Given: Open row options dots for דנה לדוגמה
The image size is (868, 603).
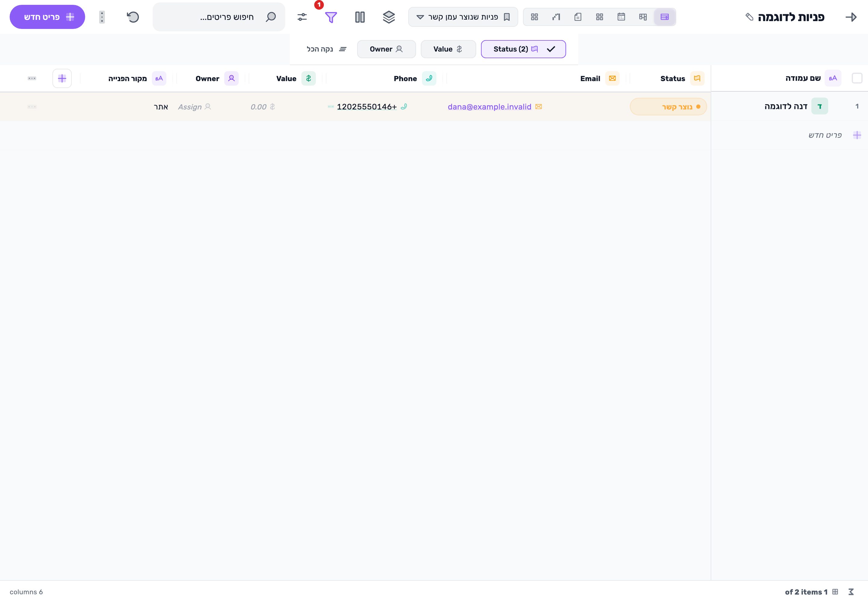Looking at the screenshot, I should pos(32,107).
